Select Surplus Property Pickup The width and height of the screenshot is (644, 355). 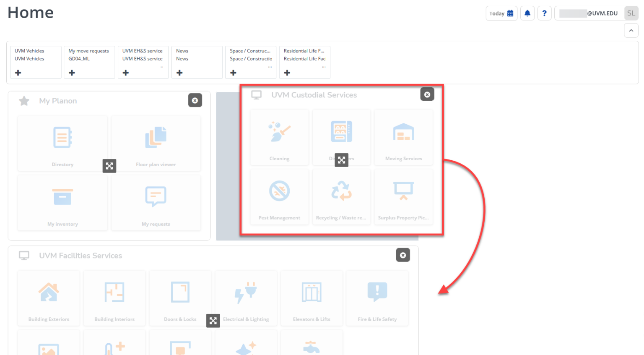click(403, 196)
